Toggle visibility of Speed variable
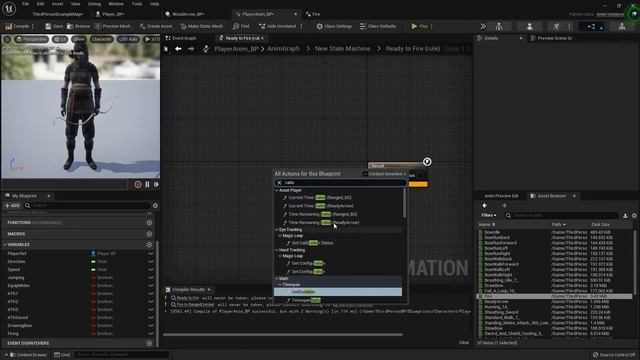The width and height of the screenshot is (640, 360). tap(151, 270)
